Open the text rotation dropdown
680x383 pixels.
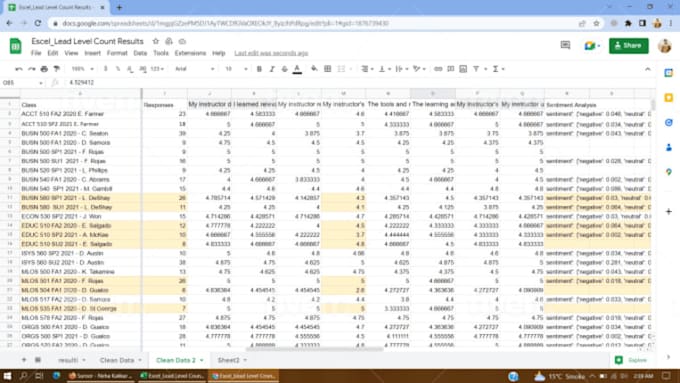coord(419,69)
